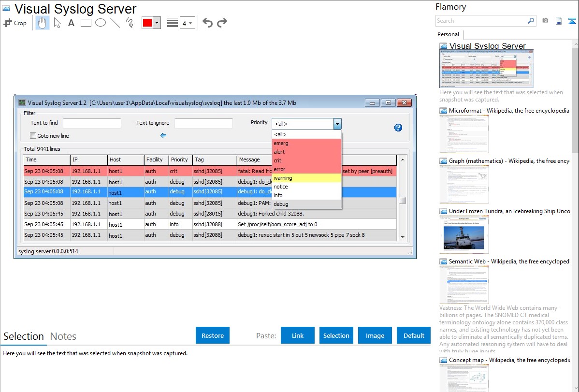579x392 pixels.
Task: Open the Priority filter dropdown arrow
Action: (337, 124)
